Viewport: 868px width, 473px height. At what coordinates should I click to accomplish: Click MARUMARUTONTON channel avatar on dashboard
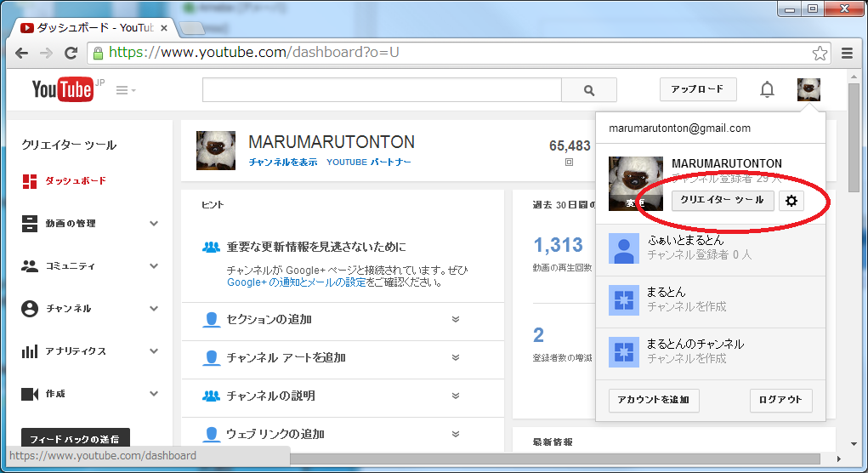tap(216, 150)
